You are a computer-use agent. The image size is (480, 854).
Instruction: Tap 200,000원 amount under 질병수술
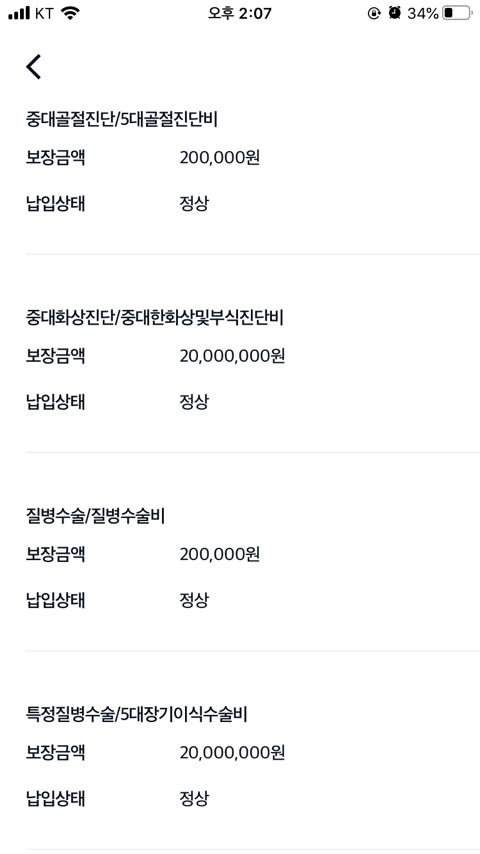pos(220,554)
